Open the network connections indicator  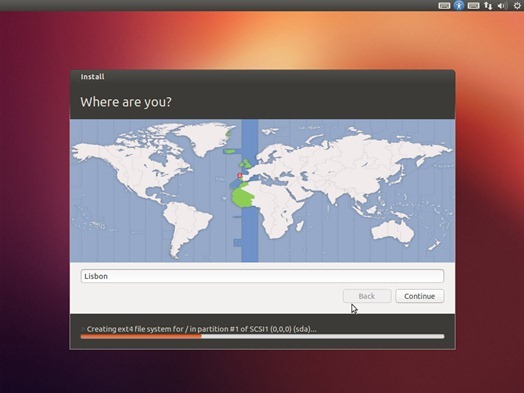[488, 6]
